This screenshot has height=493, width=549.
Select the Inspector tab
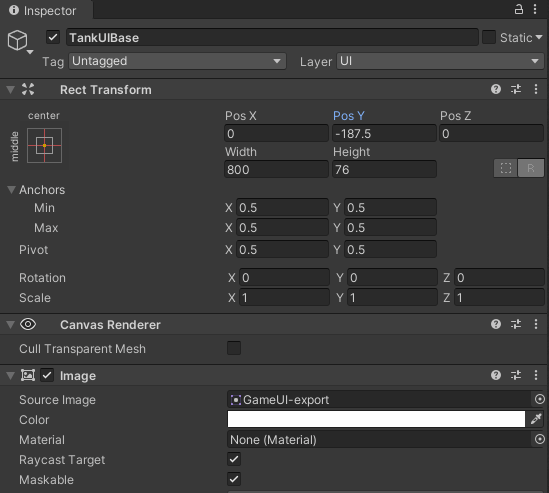43,11
